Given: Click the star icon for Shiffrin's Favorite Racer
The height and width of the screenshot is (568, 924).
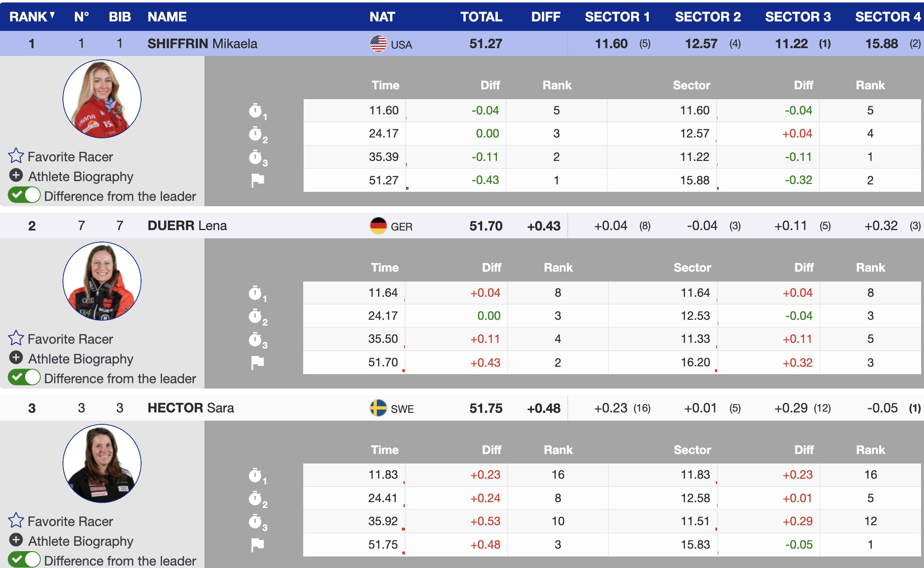Looking at the screenshot, I should point(16,156).
